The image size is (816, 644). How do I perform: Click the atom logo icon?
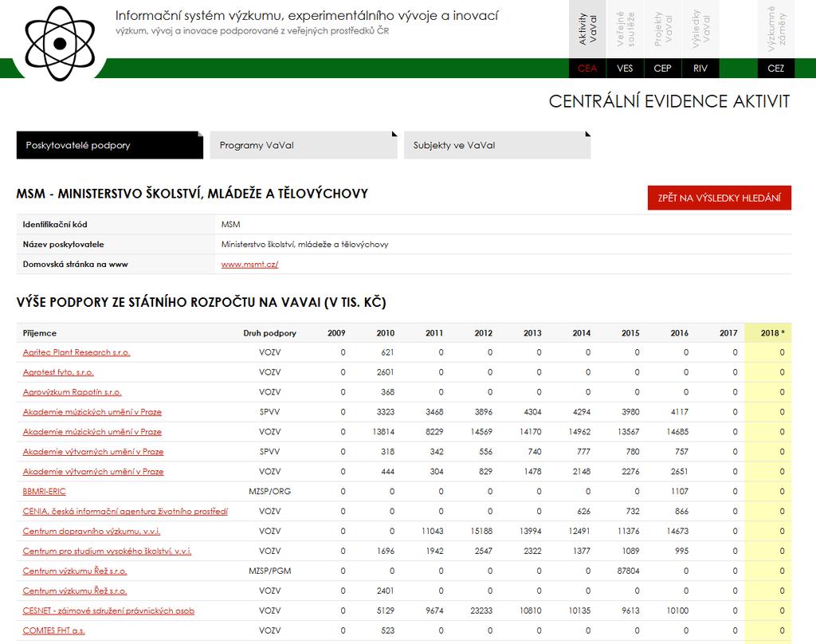[60, 44]
